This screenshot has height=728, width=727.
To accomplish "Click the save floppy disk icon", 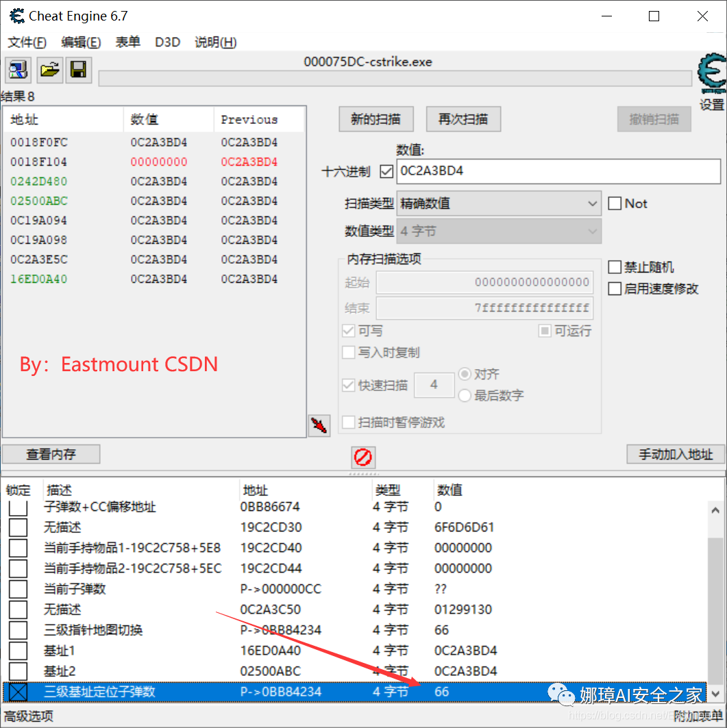I will click(x=79, y=71).
